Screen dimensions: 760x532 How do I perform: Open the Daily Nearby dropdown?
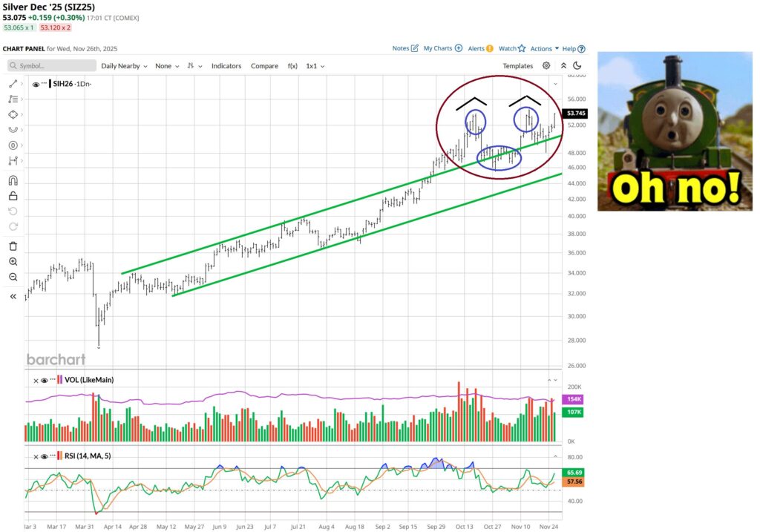click(x=122, y=66)
